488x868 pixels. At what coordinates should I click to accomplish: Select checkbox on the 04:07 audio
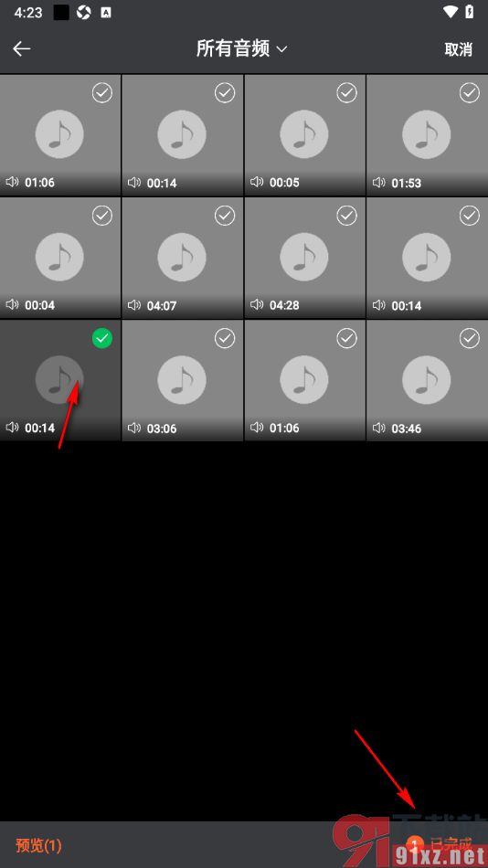(225, 216)
